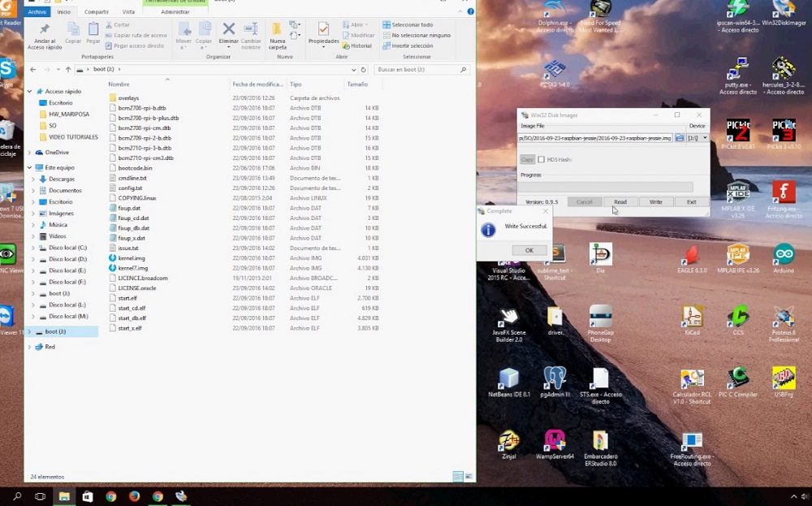The height and width of the screenshot is (506, 812).
Task: Select HW_MARIPOSA in the navigation pane
Action: coord(69,115)
